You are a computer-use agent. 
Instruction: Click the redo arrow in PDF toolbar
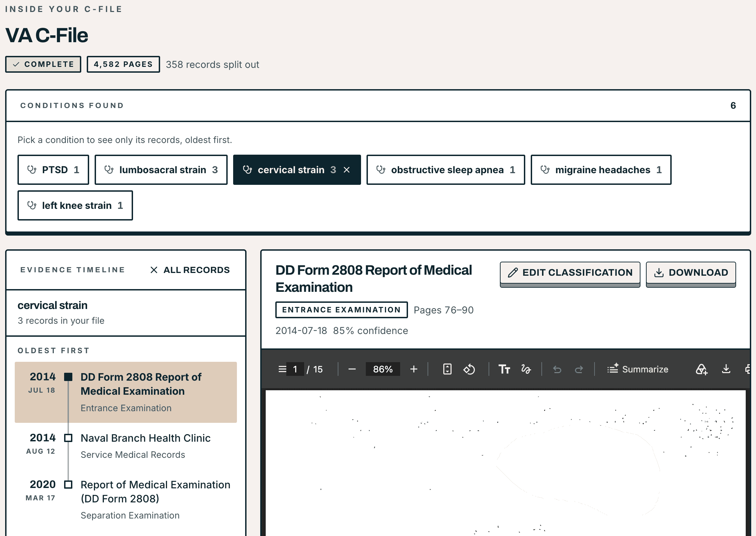579,369
